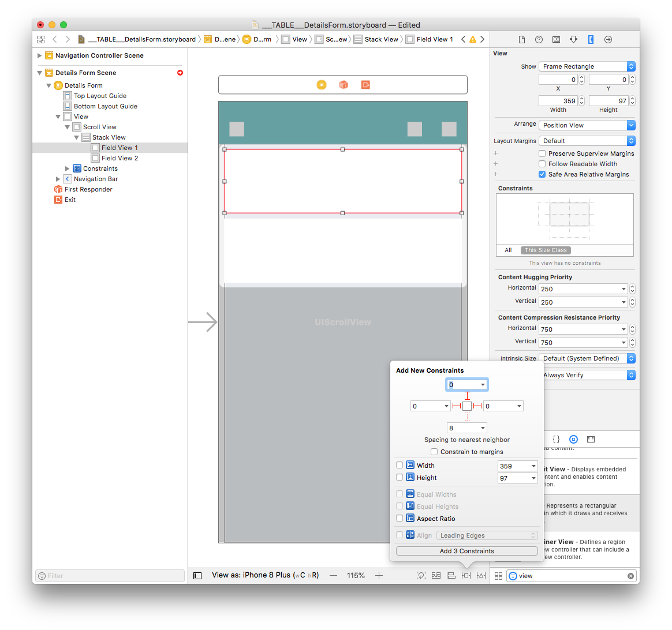This screenshot has height=630, width=672.
Task: Uncheck Safe Area Relative Margins
Action: [542, 174]
